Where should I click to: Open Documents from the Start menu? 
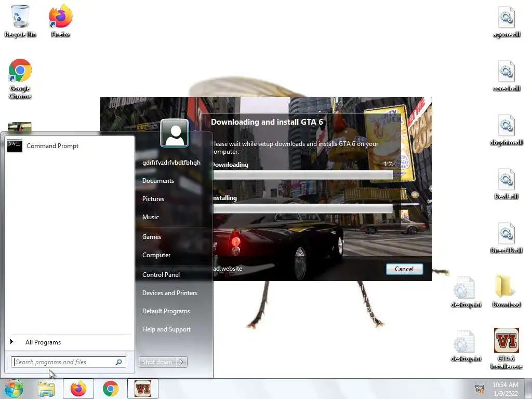click(158, 181)
